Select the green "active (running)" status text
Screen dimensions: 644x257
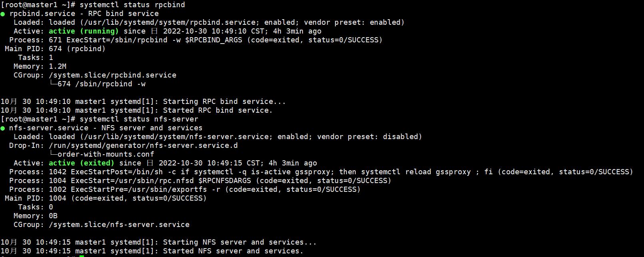(84, 31)
